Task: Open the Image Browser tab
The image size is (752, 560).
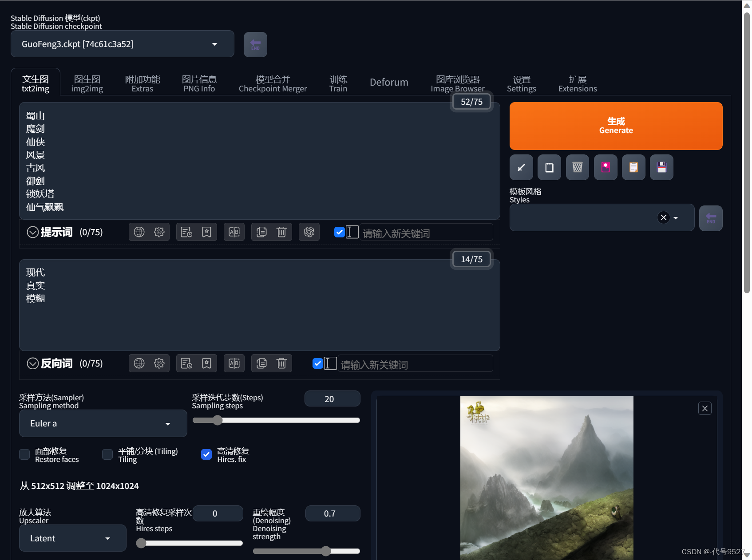Action: [x=458, y=83]
